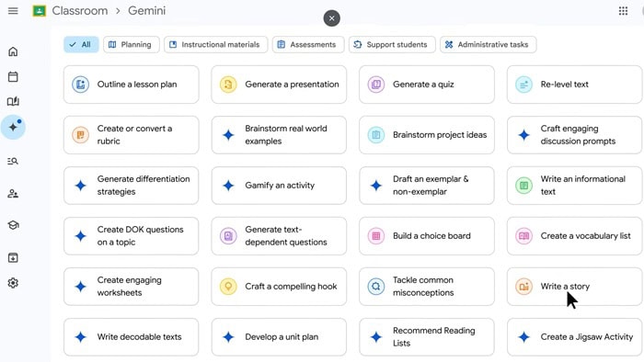644x362 pixels.
Task: Open the people sidebar icon
Action: point(13,194)
